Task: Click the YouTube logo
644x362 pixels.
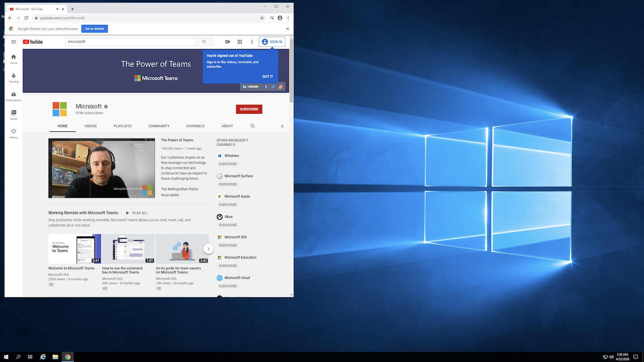Action: (x=33, y=42)
